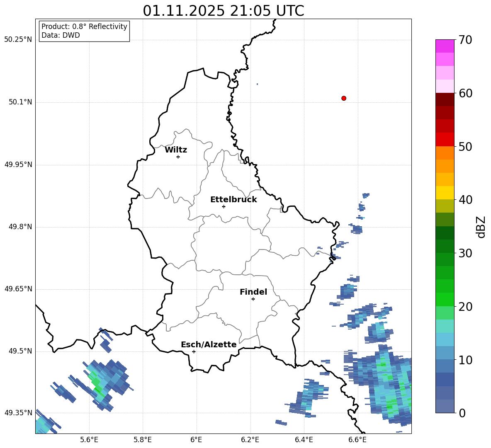Click the 49.35°N latitude label
The height and width of the screenshot is (448, 491).
[18, 413]
